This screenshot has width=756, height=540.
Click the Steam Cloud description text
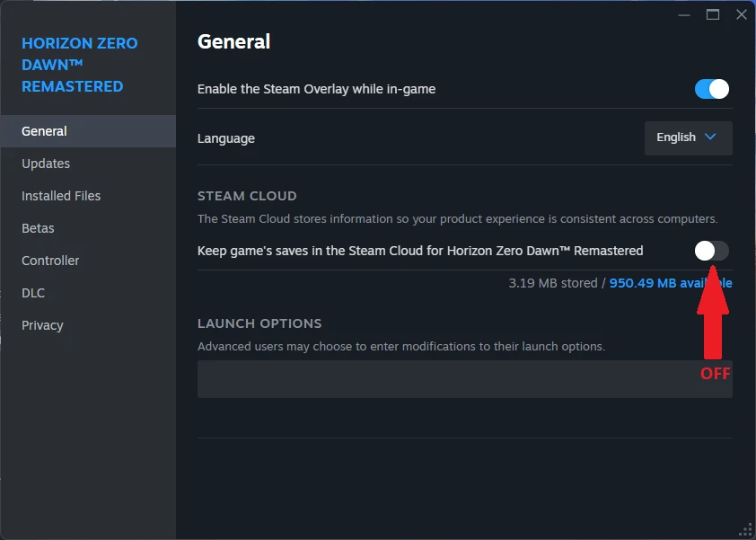click(x=458, y=219)
